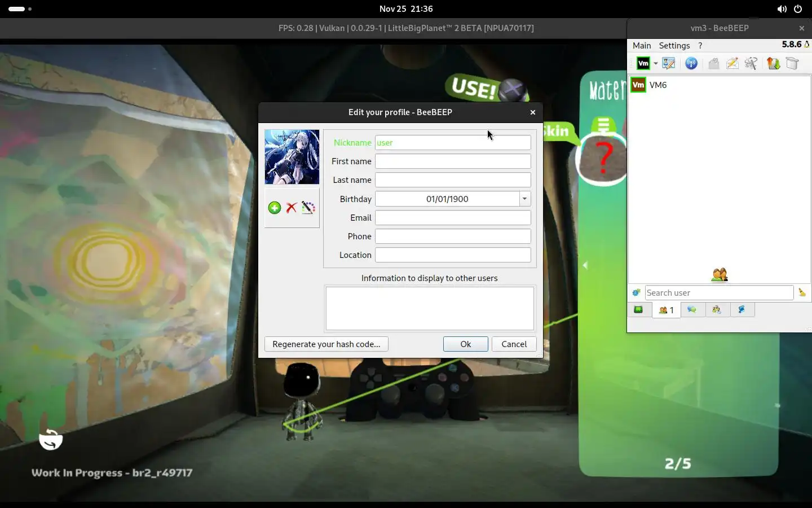Screen dimensions: 812x508
Task: Click the Nickname field containing user
Action: (453, 143)
